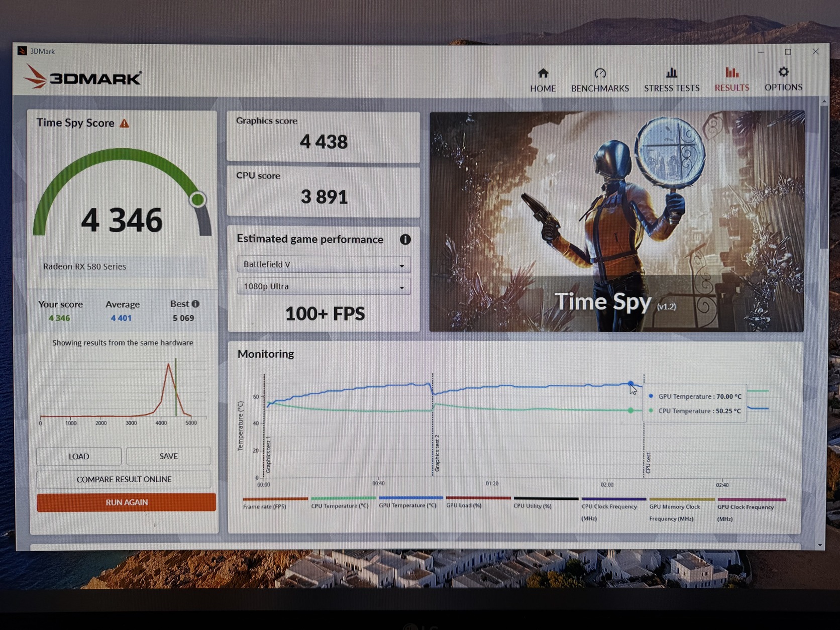Click the Best score 5 069
Image resolution: width=840 pixels, height=630 pixels.
(183, 318)
